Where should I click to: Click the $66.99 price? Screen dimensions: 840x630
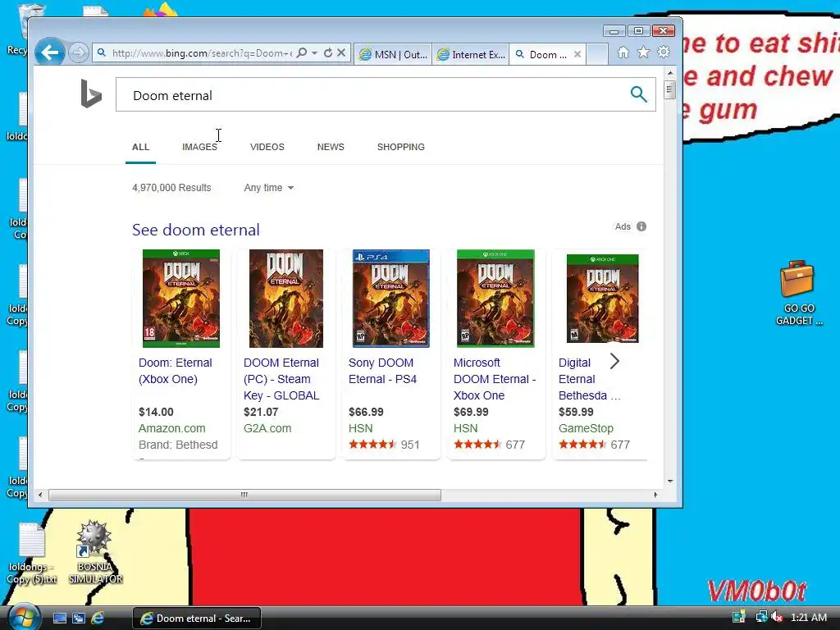coord(366,412)
